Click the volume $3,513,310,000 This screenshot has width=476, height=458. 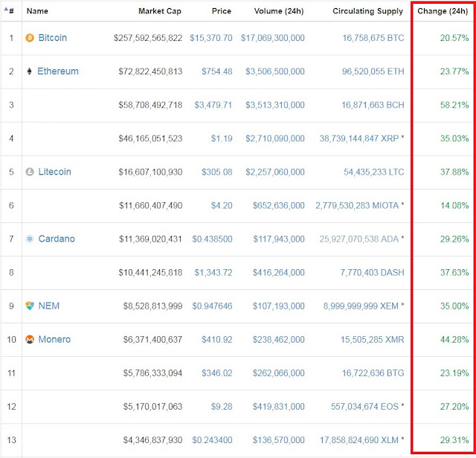pos(275,105)
